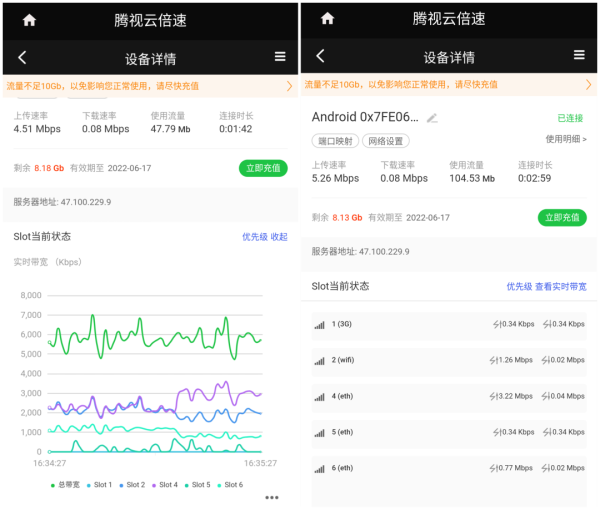Toggle 总带宽 series in chart legend
This screenshot has height=510, width=600.
[x=65, y=485]
